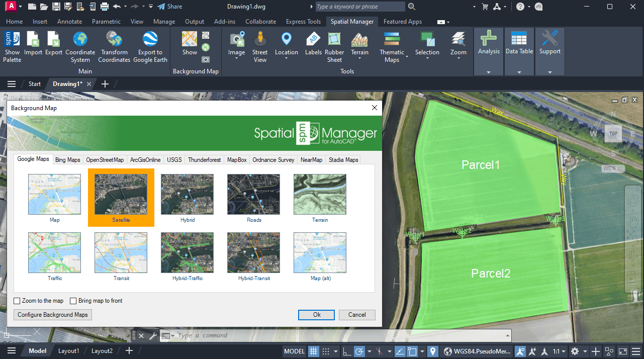Select the Rubber Sheet tool
Screen dimensions: 644x359
334,47
